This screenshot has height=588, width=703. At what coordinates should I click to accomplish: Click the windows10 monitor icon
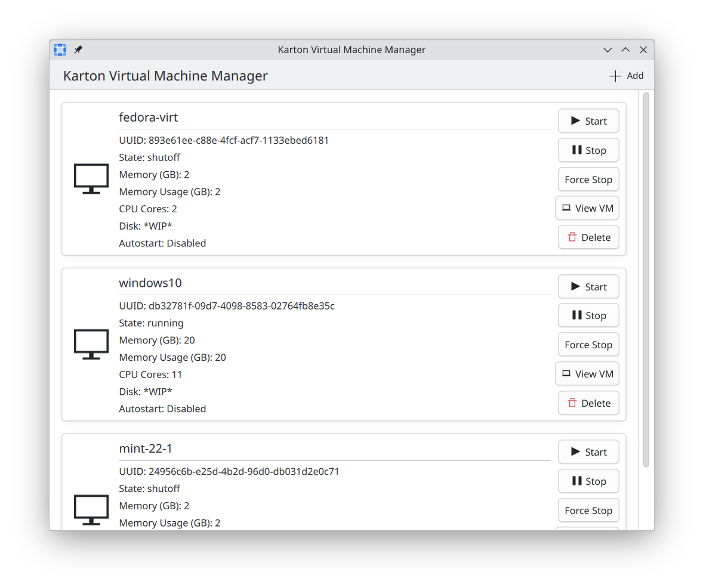(91, 345)
